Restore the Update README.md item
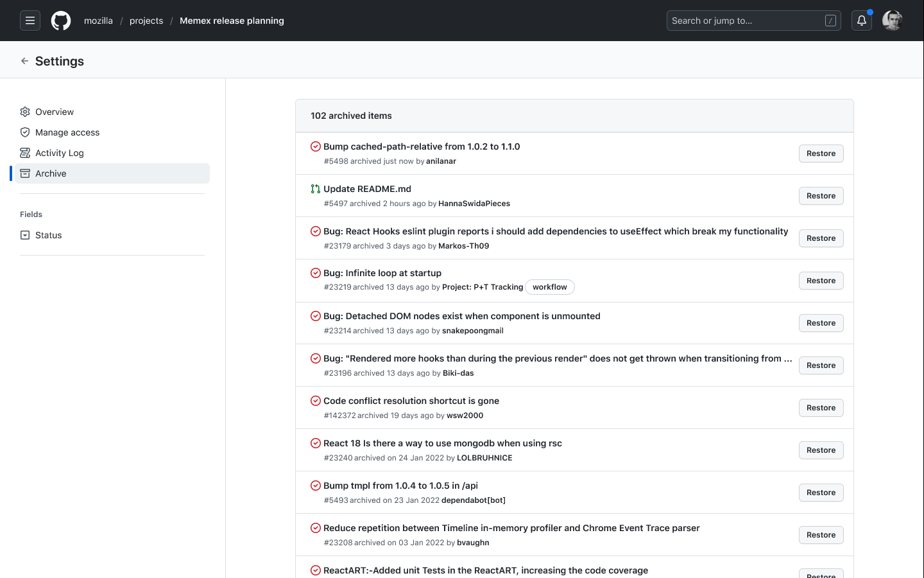 pyautogui.click(x=821, y=196)
